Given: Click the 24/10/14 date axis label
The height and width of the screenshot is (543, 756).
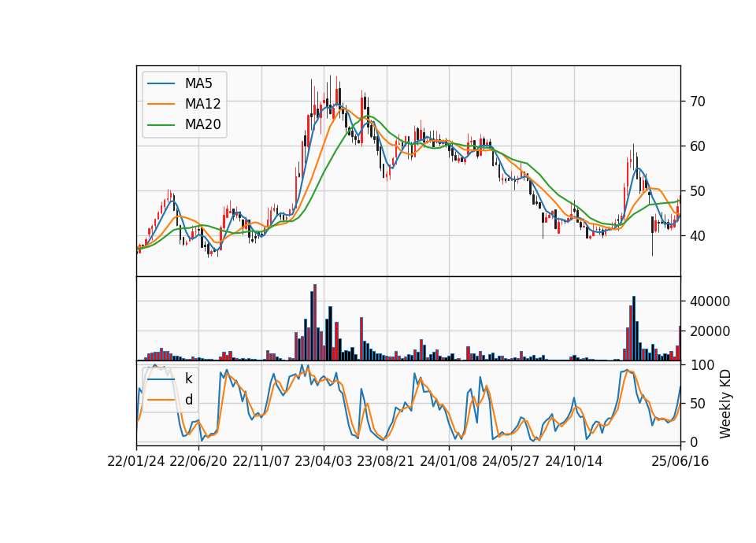Looking at the screenshot, I should (574, 461).
